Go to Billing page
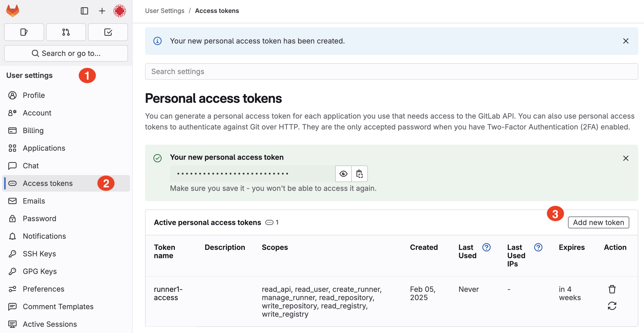Viewport: 644px width, 333px height. (66, 131)
